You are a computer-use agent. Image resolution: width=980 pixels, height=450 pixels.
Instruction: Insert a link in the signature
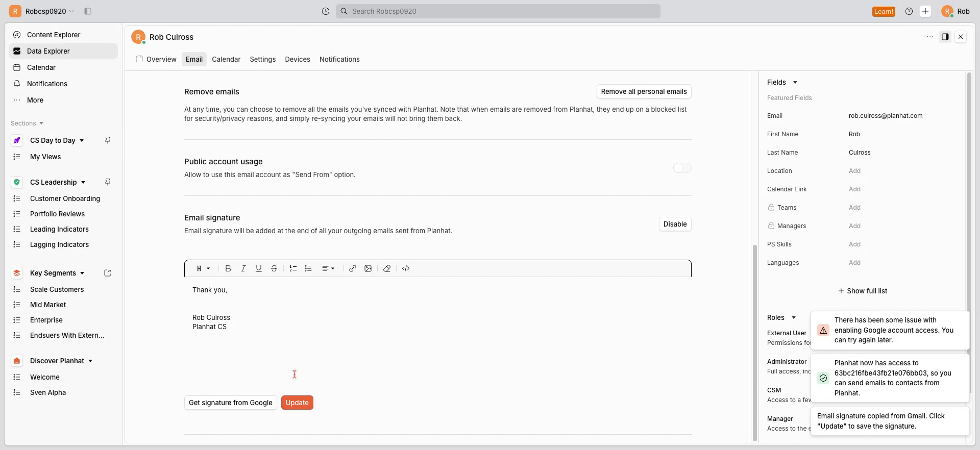(x=353, y=268)
